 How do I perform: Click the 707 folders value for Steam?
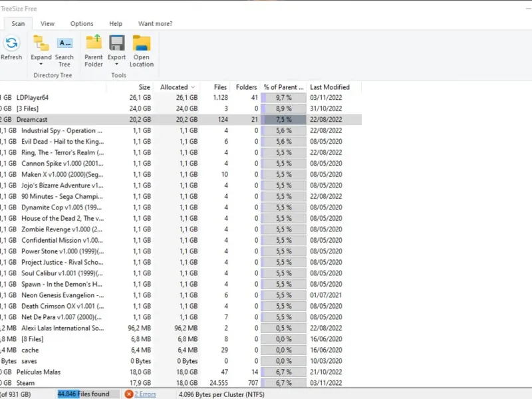pyautogui.click(x=253, y=383)
